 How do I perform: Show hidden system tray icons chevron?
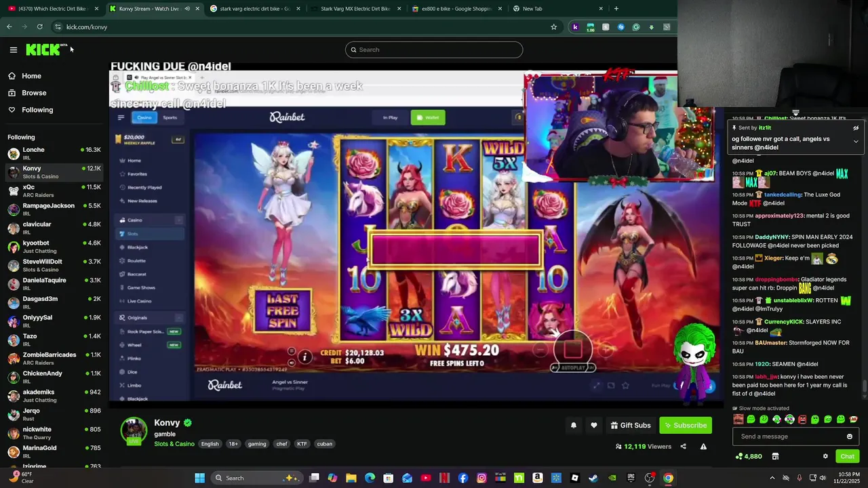[x=772, y=478]
